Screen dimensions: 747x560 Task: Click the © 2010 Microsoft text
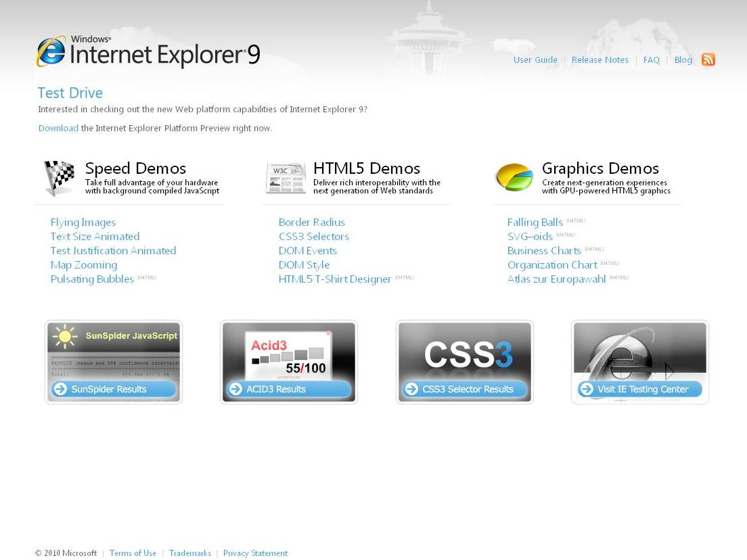click(x=66, y=553)
